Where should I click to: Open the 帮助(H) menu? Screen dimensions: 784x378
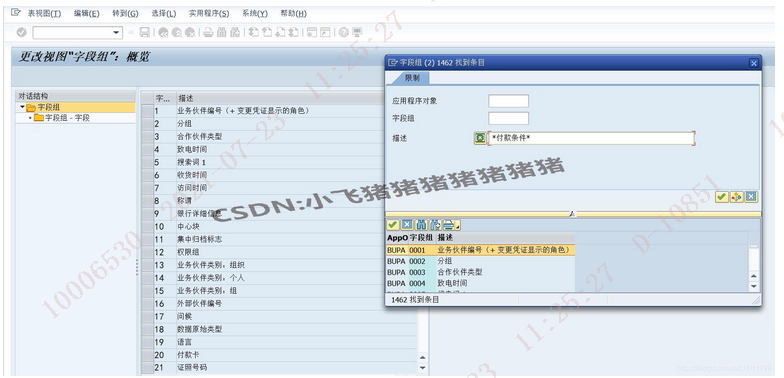[x=294, y=14]
